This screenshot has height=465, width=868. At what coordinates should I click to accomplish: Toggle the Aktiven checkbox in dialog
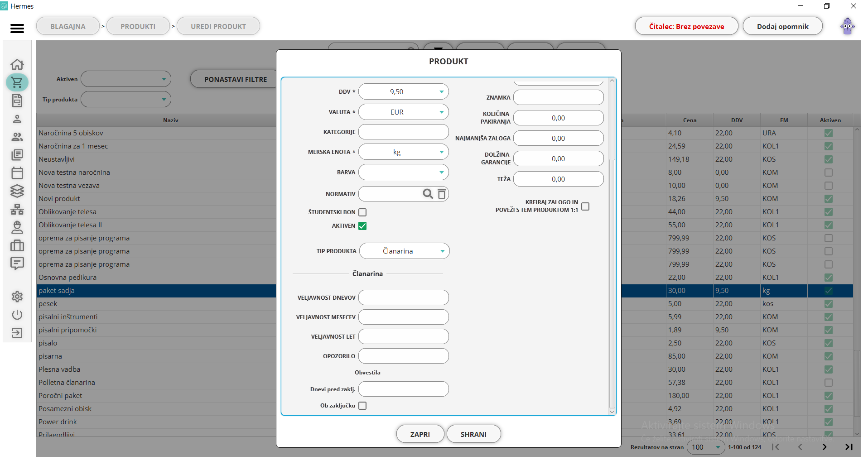(362, 225)
